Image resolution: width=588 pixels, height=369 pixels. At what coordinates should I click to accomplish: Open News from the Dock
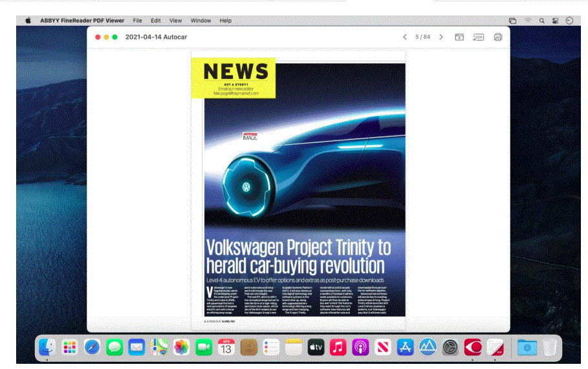coord(382,347)
